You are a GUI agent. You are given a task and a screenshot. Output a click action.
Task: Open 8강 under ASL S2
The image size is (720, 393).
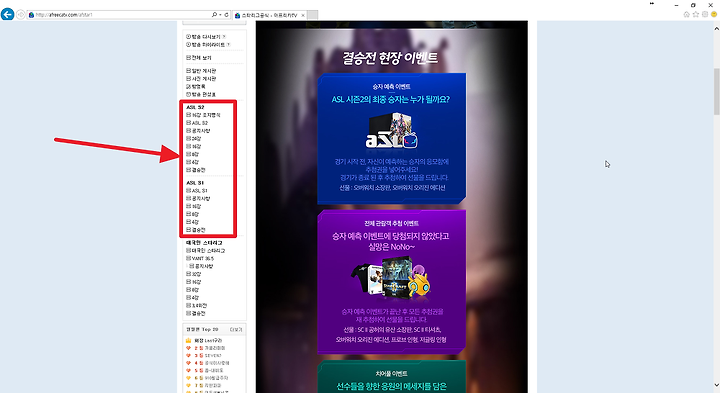(192, 154)
